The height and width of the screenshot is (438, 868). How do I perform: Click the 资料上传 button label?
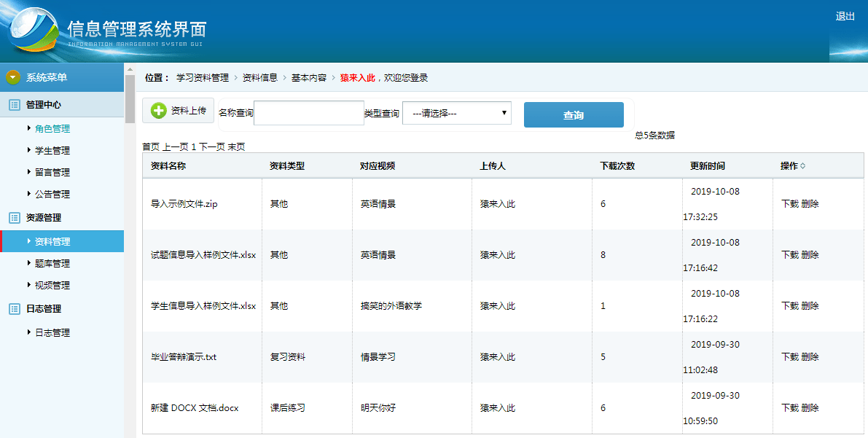188,111
